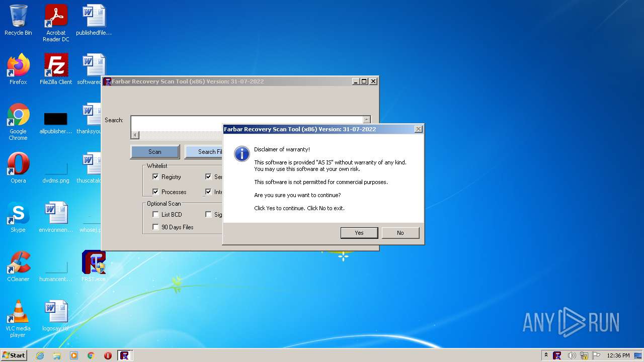Select the Firefox desktop shortcut
Screen dimensions: 644x362
(x=18, y=69)
